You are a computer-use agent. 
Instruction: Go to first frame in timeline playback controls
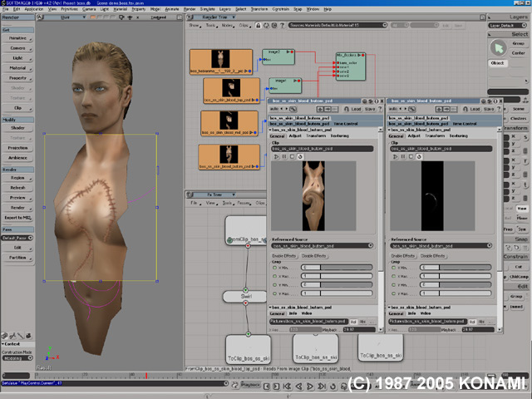pyautogui.click(x=287, y=386)
